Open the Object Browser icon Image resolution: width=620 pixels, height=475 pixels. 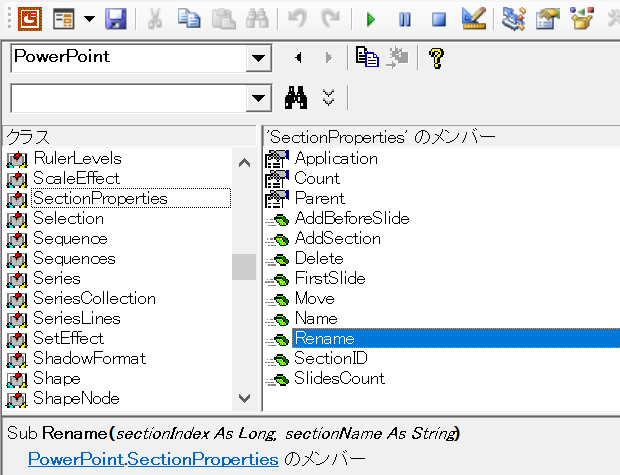pyautogui.click(x=582, y=19)
